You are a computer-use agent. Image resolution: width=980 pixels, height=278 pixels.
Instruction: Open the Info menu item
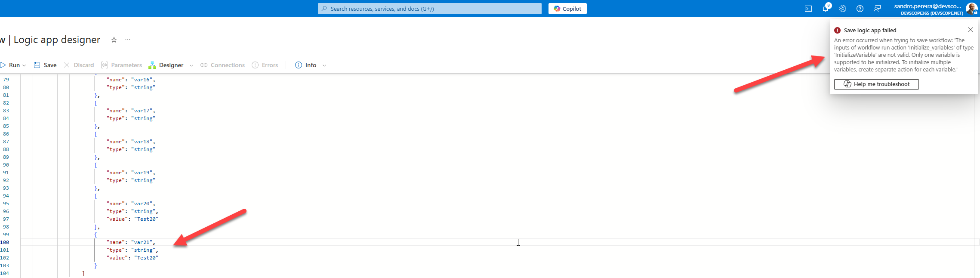point(306,65)
